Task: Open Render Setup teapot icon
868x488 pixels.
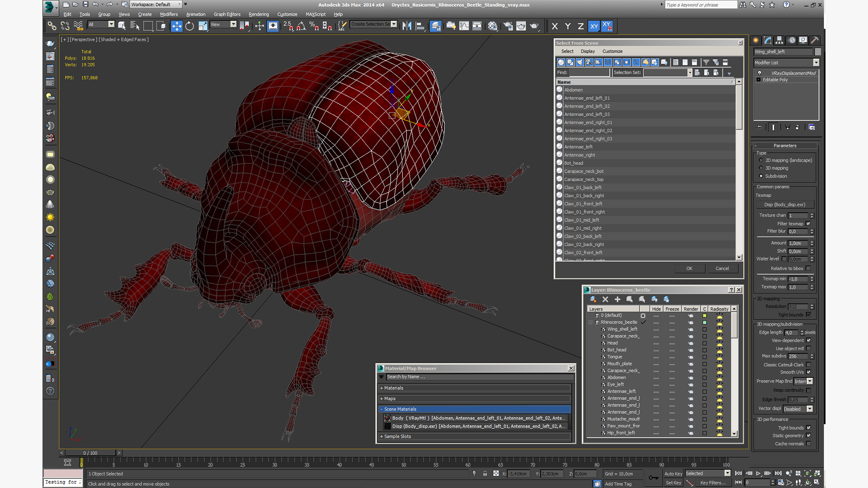Action: [508, 26]
